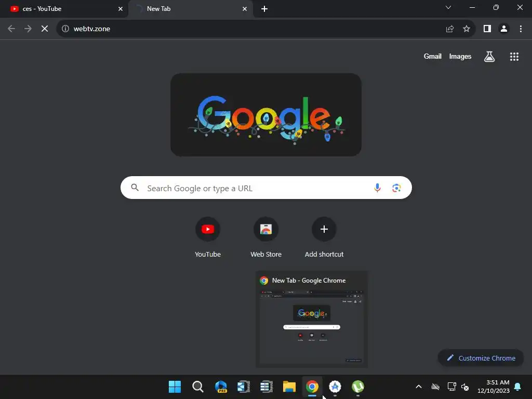Open Search Labs flask icon
Screen dimensions: 532x399
coord(489,57)
